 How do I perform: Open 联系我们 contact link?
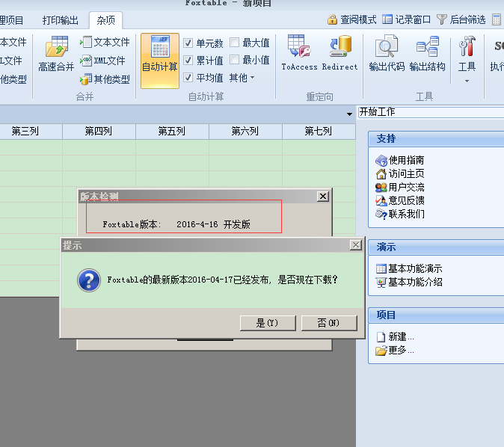(400, 214)
